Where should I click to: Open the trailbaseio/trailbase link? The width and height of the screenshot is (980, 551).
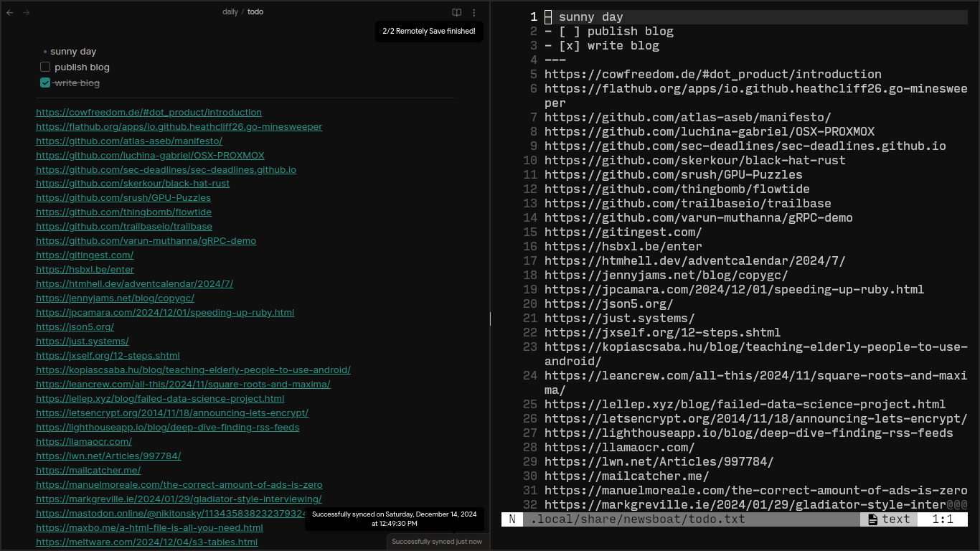coord(124,226)
